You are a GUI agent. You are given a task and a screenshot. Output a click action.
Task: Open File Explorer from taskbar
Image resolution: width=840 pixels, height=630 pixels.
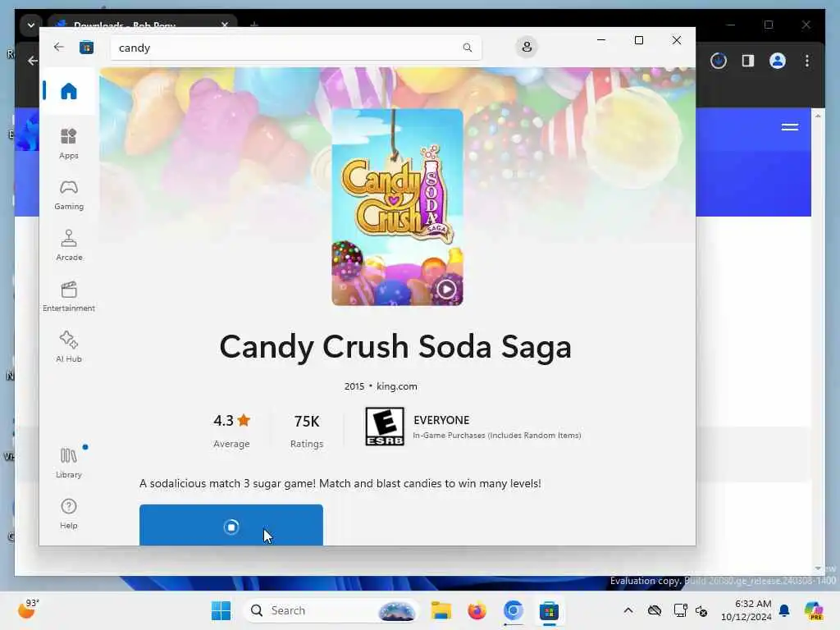tap(441, 610)
